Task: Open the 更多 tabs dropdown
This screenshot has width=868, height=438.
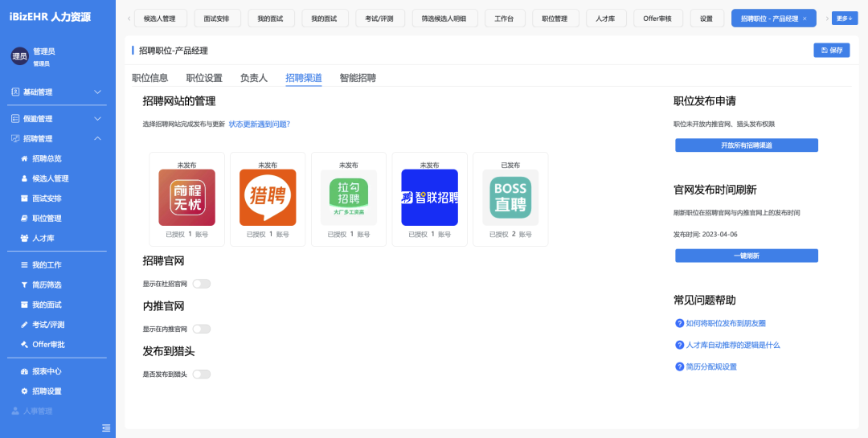Action: pos(845,18)
